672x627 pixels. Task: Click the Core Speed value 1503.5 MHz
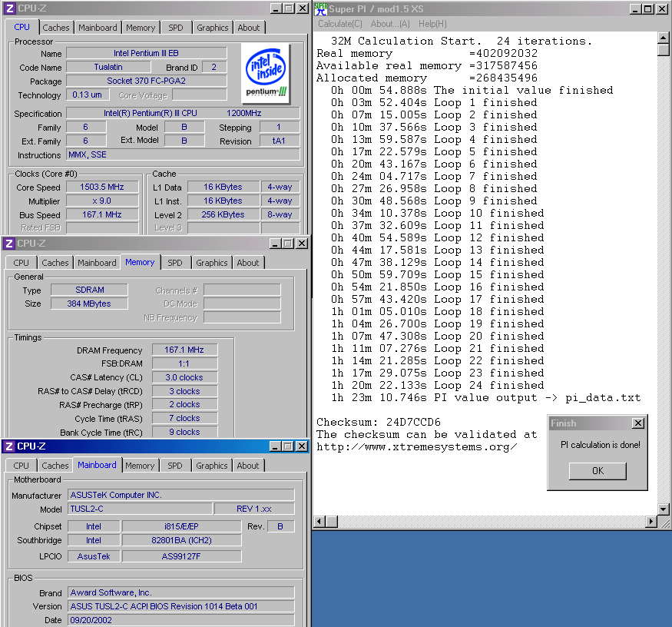(x=102, y=187)
